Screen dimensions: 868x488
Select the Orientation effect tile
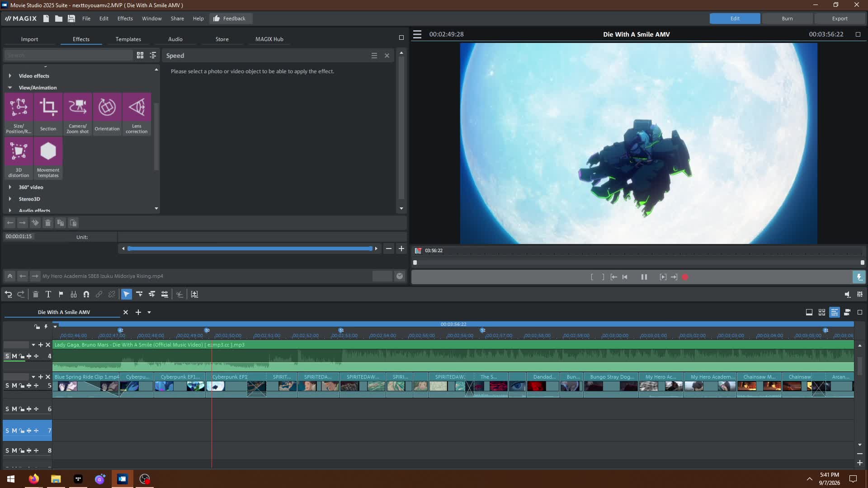(107, 114)
